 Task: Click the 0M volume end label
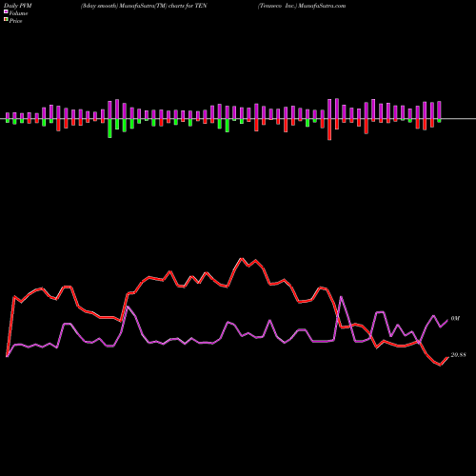pyautogui.click(x=455, y=318)
